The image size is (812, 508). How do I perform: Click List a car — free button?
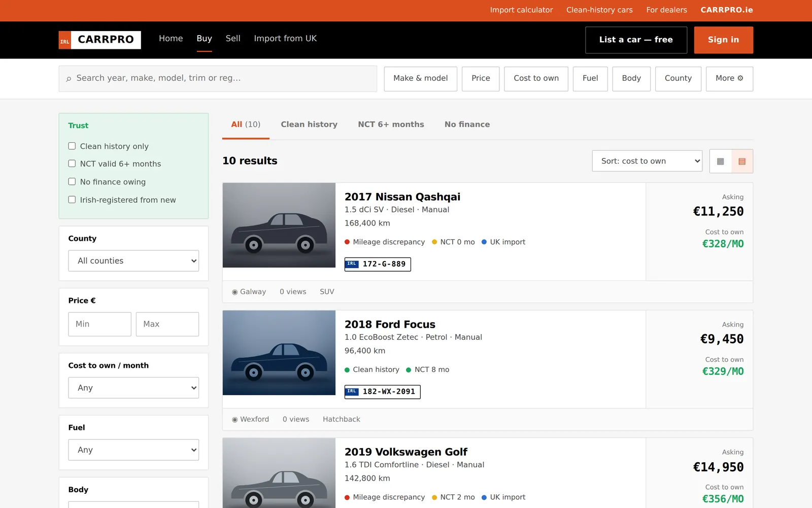pos(636,40)
